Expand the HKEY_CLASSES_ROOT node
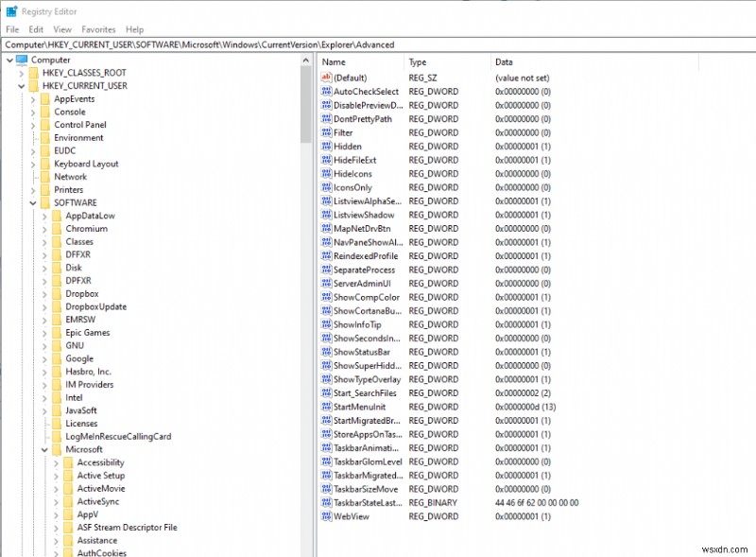Viewport: 756px width, 557px height. (23, 72)
